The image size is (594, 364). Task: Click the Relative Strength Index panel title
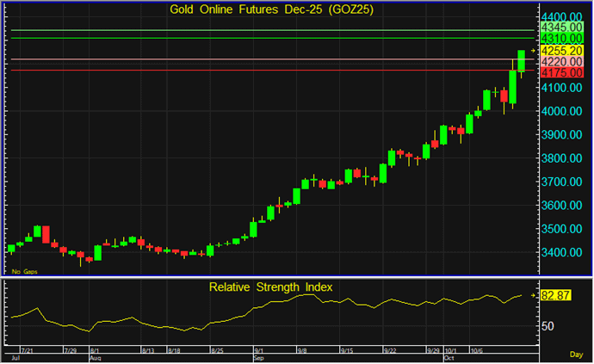tap(270, 287)
